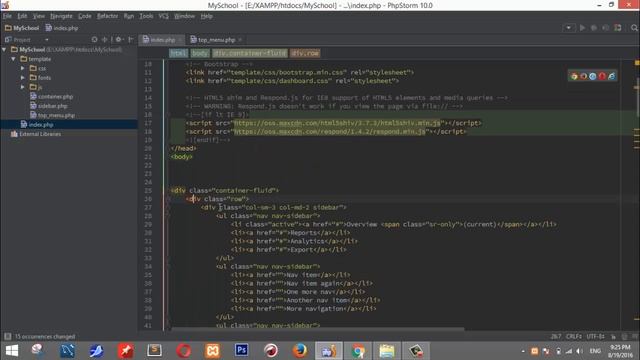Collapse the template folder
640x360 pixels.
tap(13, 59)
